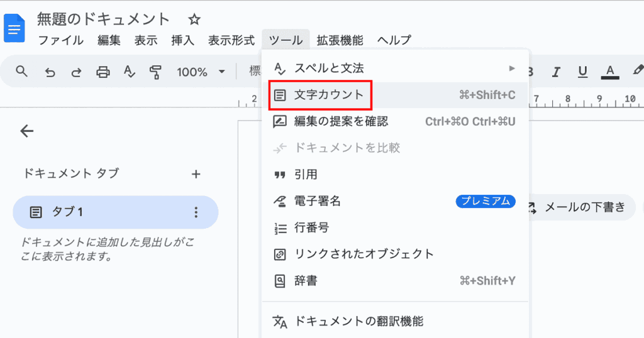Toggle underline formatting
644x338 pixels.
(582, 72)
